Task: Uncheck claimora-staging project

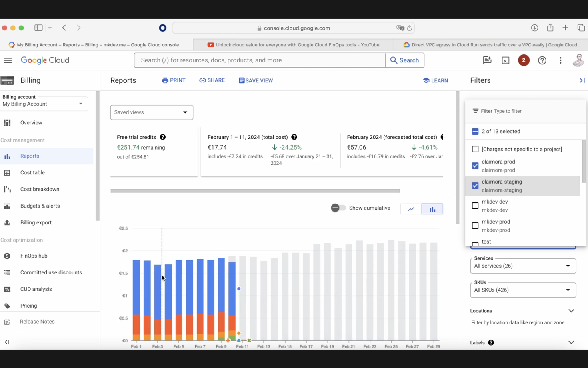Action: 475,186
